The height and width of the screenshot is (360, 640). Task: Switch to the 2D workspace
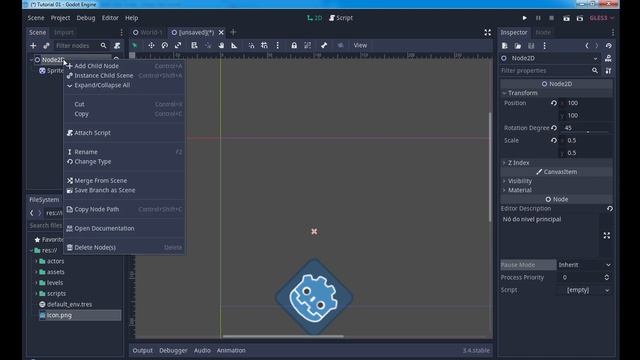pyautogui.click(x=314, y=18)
